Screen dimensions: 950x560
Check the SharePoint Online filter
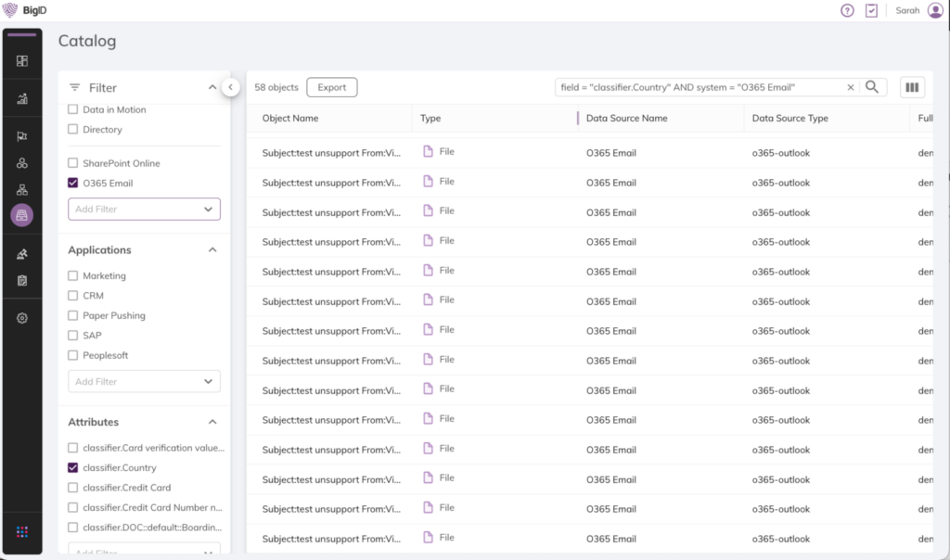tap(73, 163)
